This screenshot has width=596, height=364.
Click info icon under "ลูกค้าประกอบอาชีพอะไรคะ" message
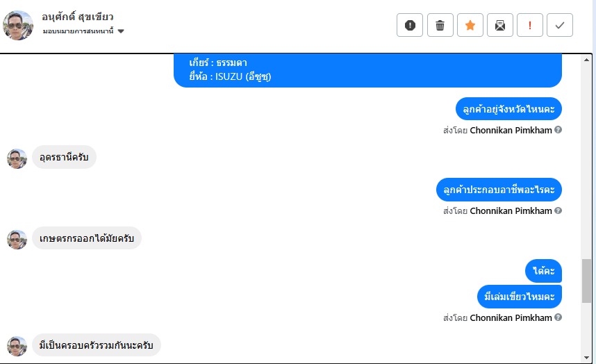(x=558, y=210)
